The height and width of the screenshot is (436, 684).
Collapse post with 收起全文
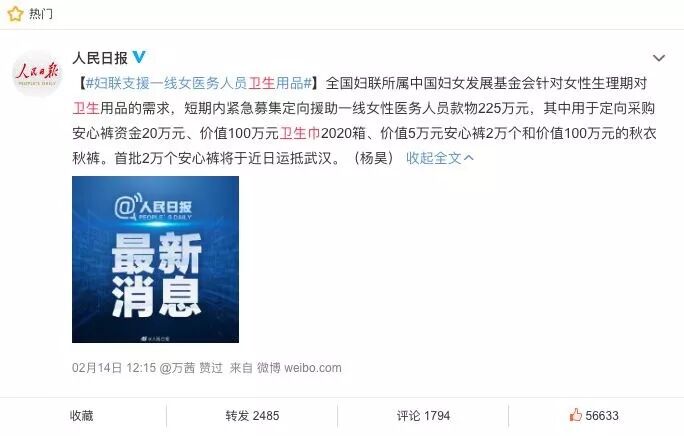433,158
